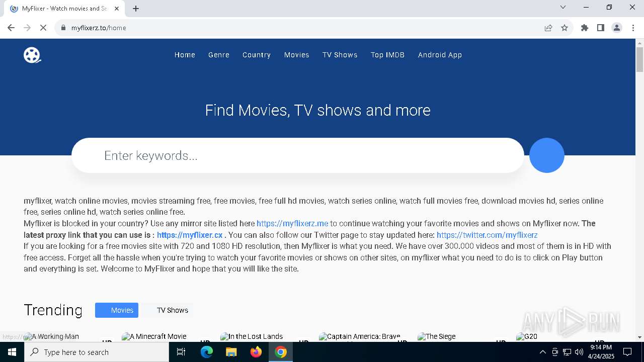Open the Genre menu
The height and width of the screenshot is (362, 644).
pos(219,55)
